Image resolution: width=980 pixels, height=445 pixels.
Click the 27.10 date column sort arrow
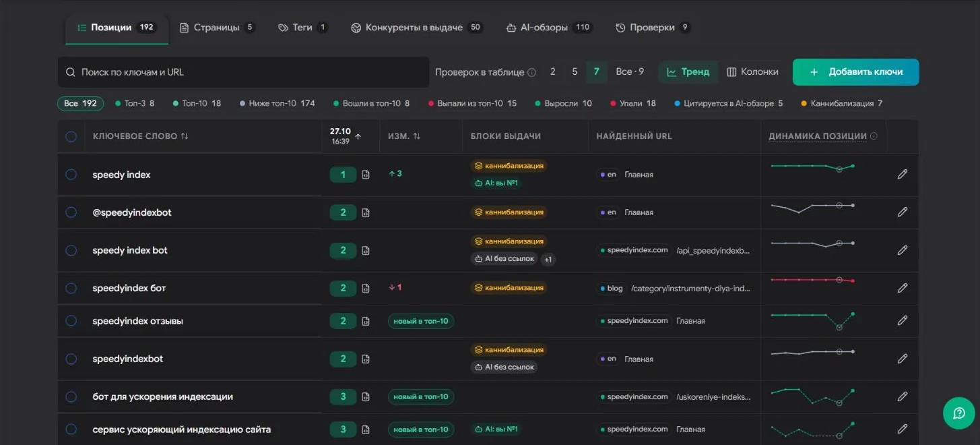358,136
